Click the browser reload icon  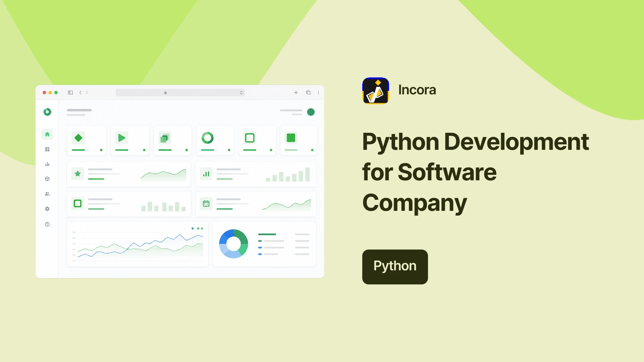(x=241, y=93)
